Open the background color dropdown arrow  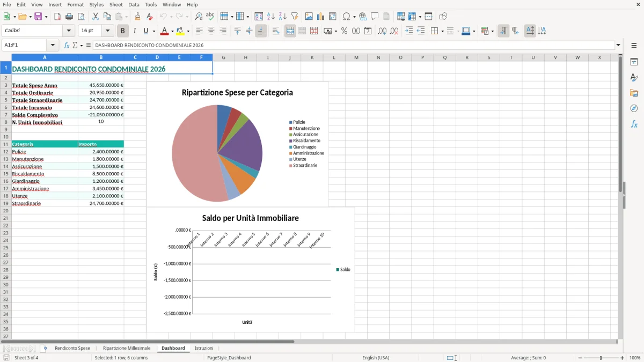coord(188,31)
